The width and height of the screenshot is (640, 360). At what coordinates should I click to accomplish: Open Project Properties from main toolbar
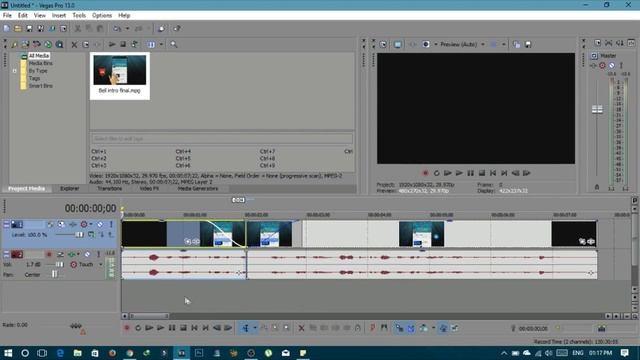point(64,29)
